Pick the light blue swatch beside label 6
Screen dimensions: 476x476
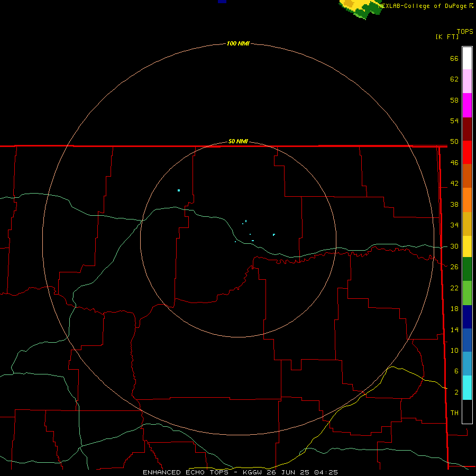click(467, 364)
